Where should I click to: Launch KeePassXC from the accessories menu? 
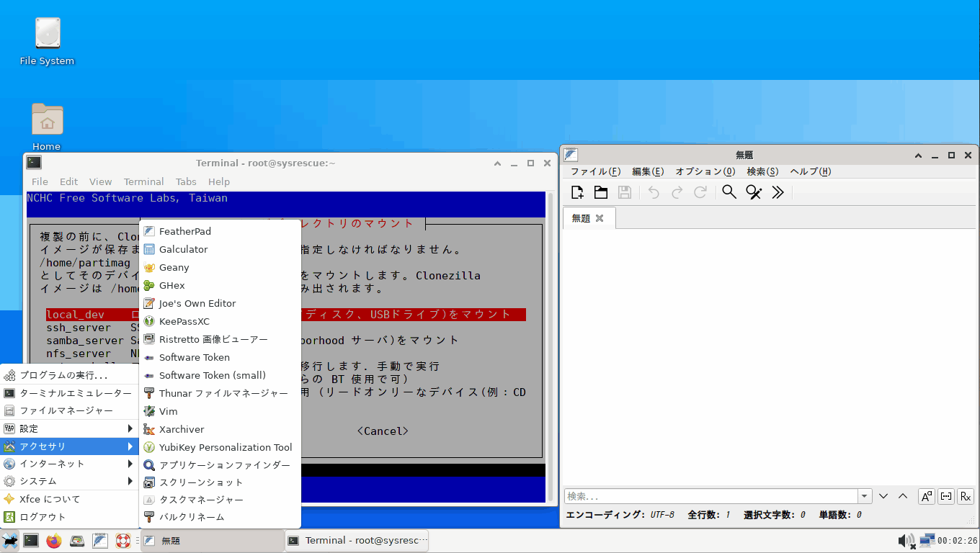(186, 321)
